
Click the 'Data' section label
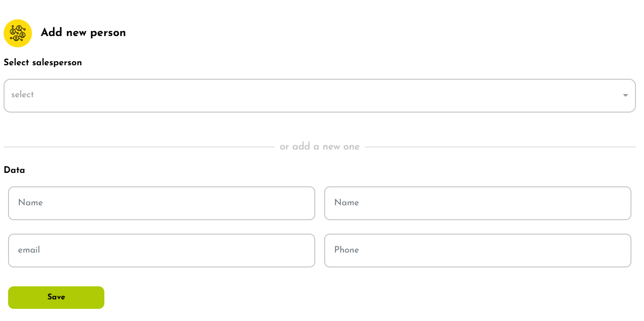(14, 170)
